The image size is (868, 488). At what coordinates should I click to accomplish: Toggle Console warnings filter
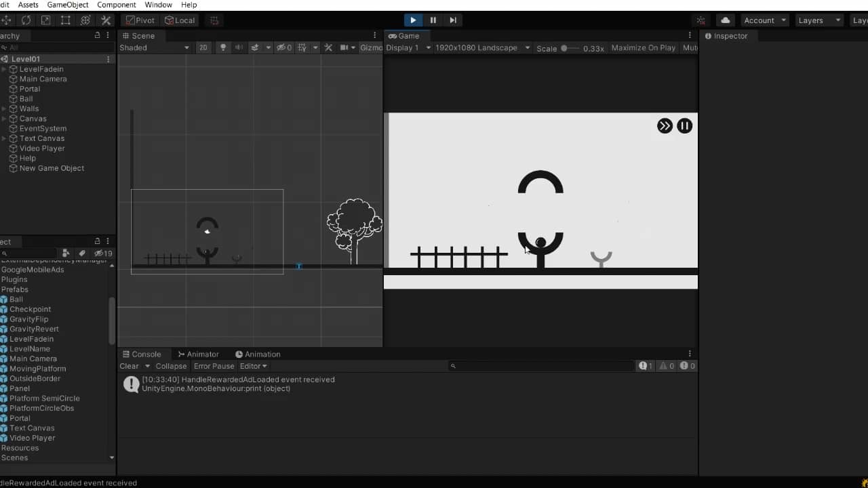tap(667, 366)
